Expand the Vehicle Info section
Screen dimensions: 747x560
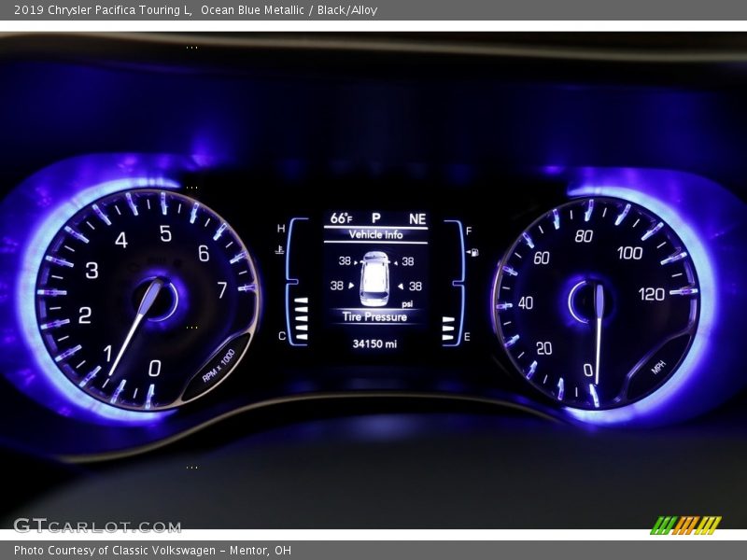tap(376, 234)
